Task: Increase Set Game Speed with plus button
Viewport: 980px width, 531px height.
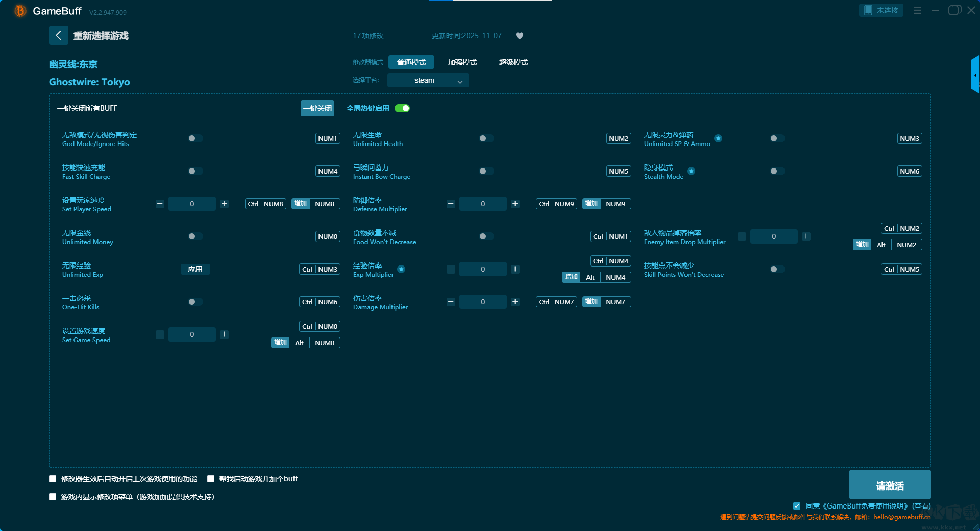Action: pos(224,334)
